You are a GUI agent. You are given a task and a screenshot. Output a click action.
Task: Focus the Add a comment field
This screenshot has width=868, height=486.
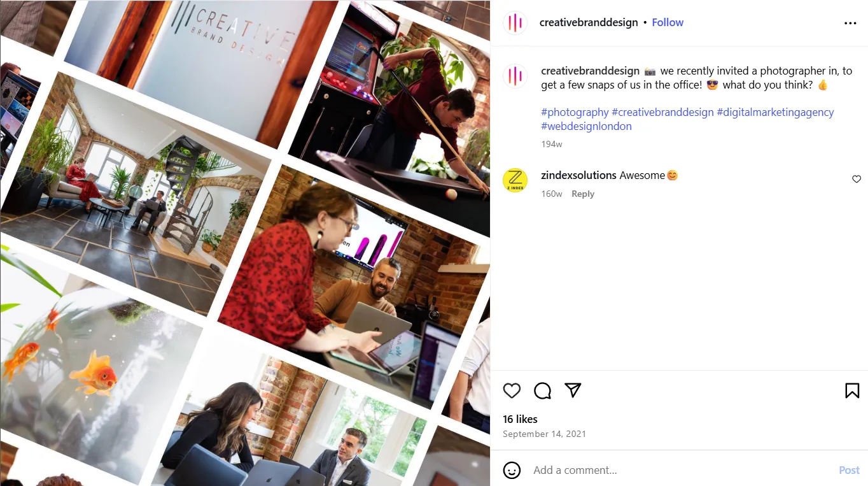tap(681, 470)
